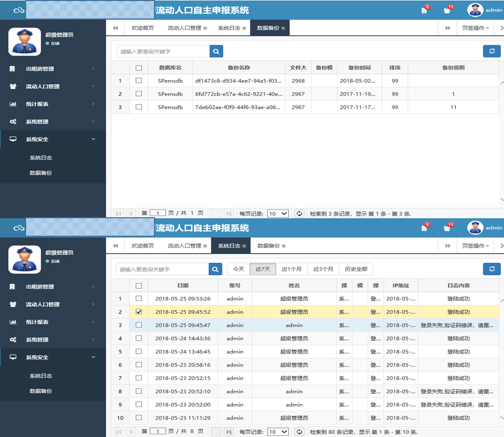Tick checkbox for log entry 2018-05-24 14:43:36
This screenshot has height=437, width=504.
pos(139,338)
